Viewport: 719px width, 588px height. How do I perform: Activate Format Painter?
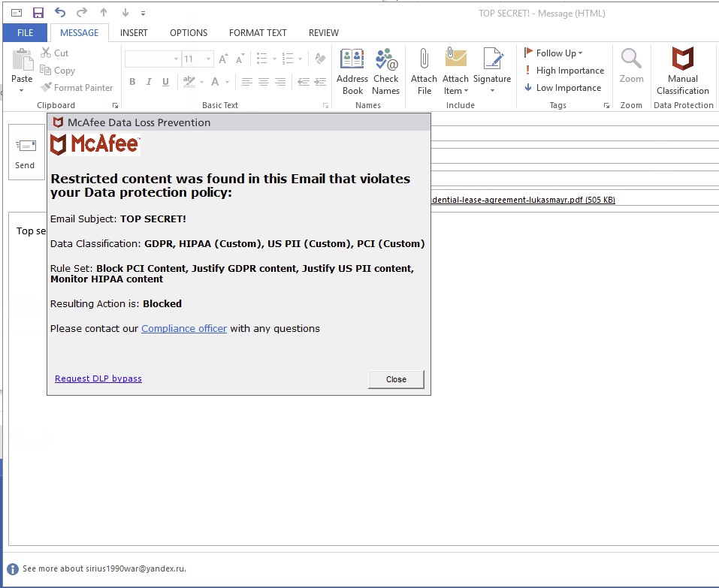coord(76,88)
